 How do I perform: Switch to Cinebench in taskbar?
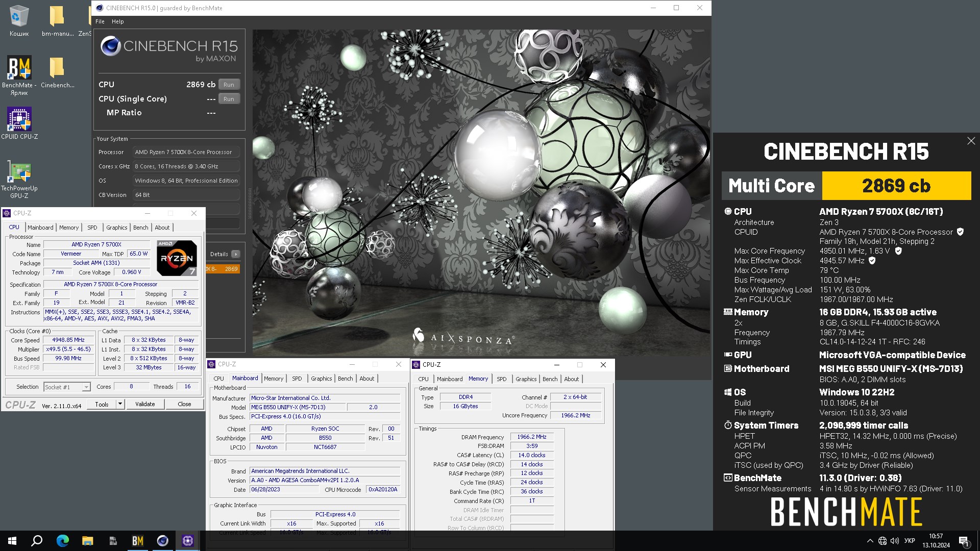point(162,541)
